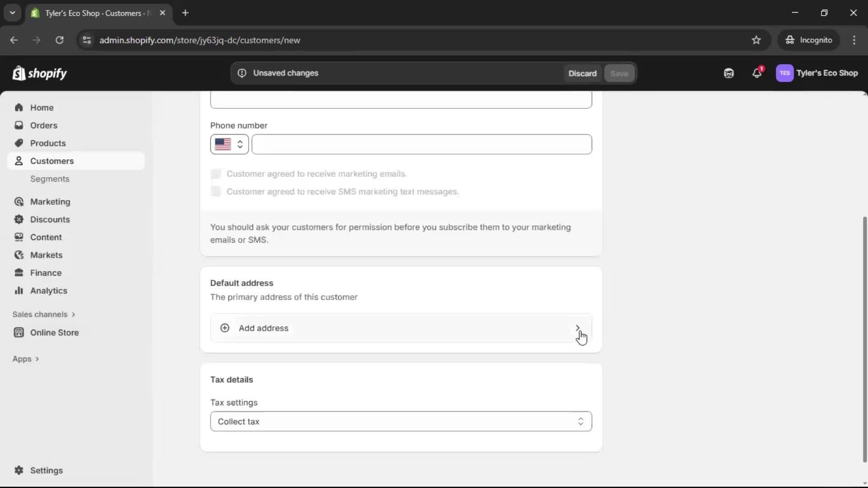
Task: Open the Sidekick assistant icon
Action: 729,73
